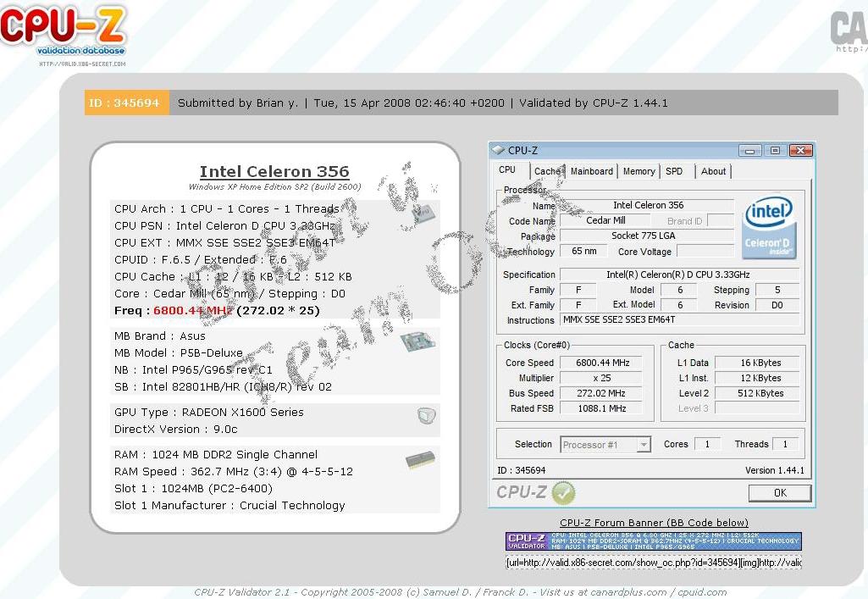Image resolution: width=868 pixels, height=599 pixels.
Task: Click the CPU-Z Validator forum banner image
Action: [x=653, y=541]
